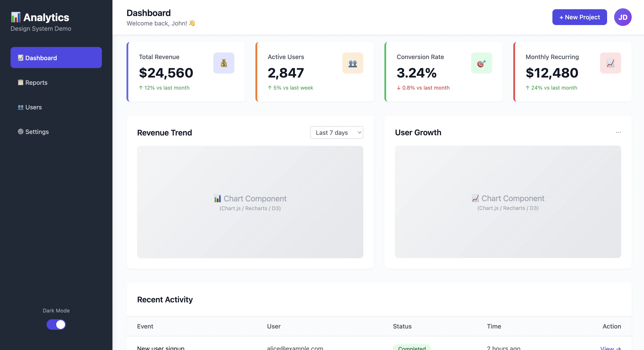Click the Completed status badge
Image resolution: width=644 pixels, height=350 pixels.
coord(412,347)
